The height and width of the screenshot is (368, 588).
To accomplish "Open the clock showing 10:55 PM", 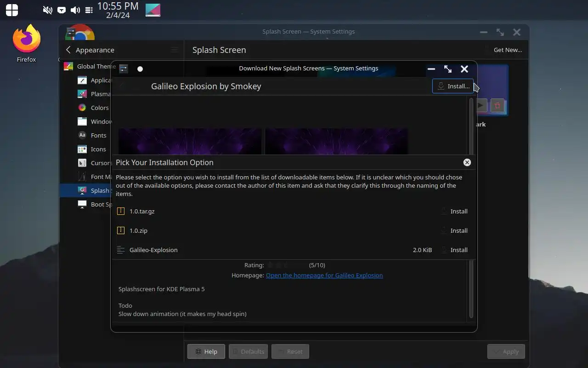I will coord(118,10).
